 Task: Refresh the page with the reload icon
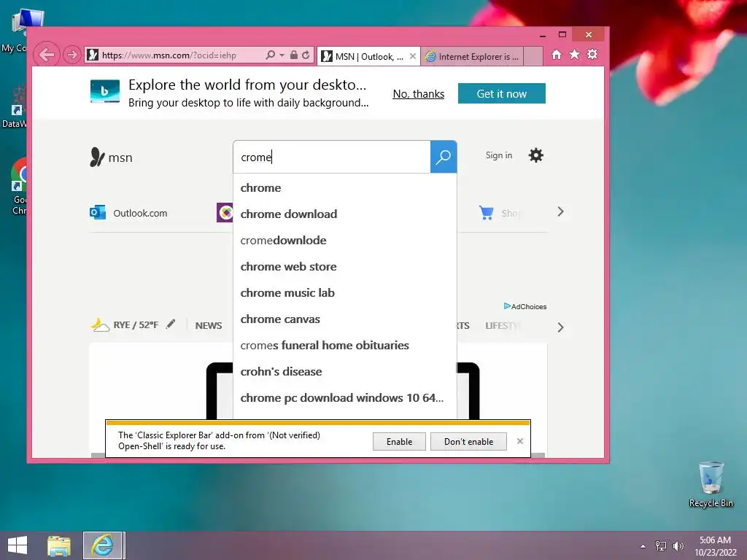[306, 55]
